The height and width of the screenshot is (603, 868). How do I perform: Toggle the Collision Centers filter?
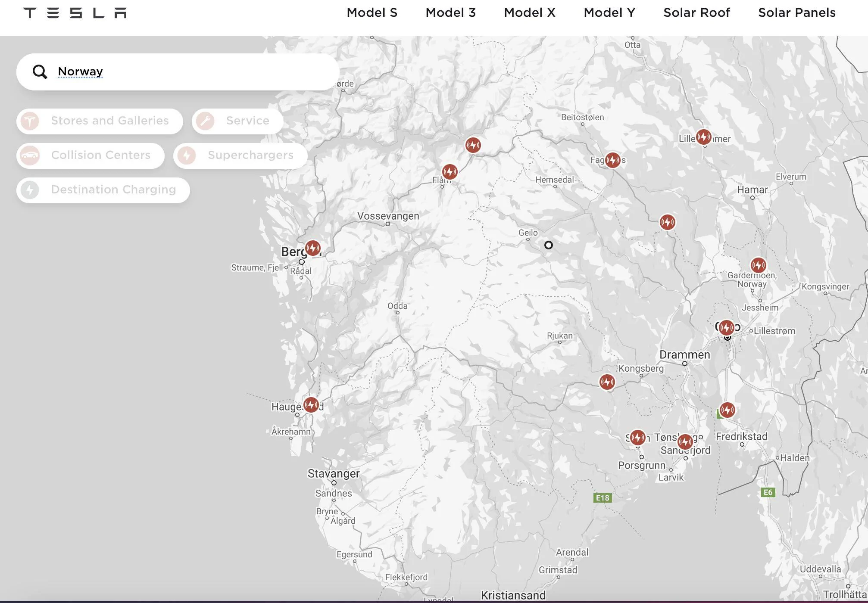[x=91, y=155]
